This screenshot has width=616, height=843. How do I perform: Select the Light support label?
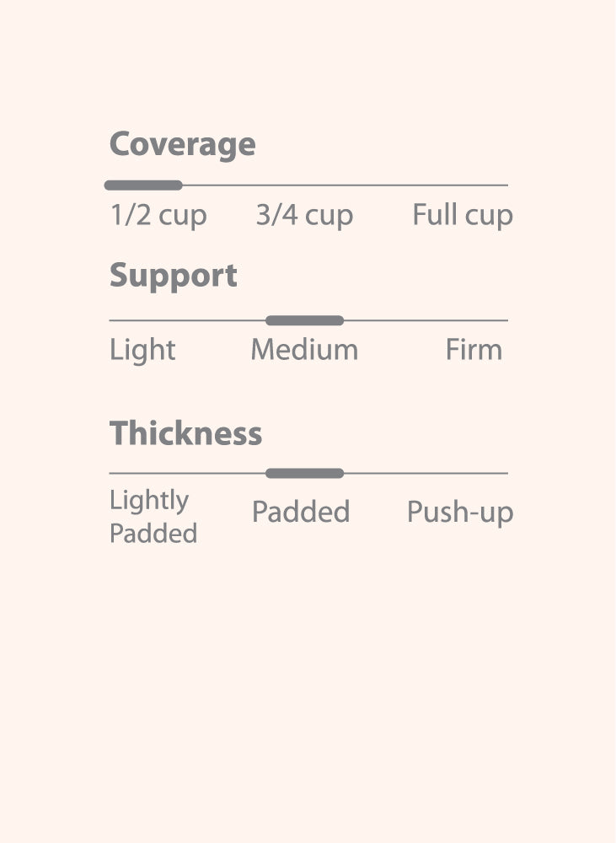tap(142, 350)
